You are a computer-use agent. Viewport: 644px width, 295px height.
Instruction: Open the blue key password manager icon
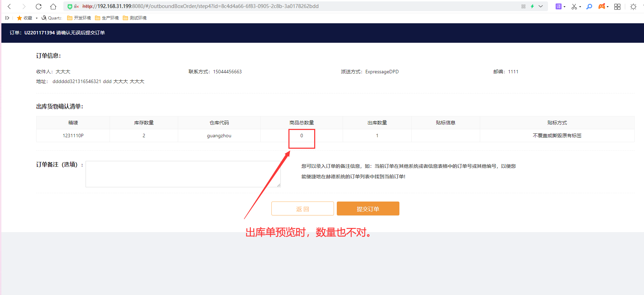coord(589,6)
